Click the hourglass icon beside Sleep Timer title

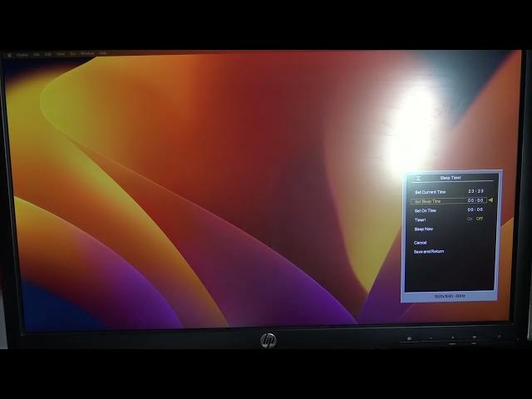[418, 178]
